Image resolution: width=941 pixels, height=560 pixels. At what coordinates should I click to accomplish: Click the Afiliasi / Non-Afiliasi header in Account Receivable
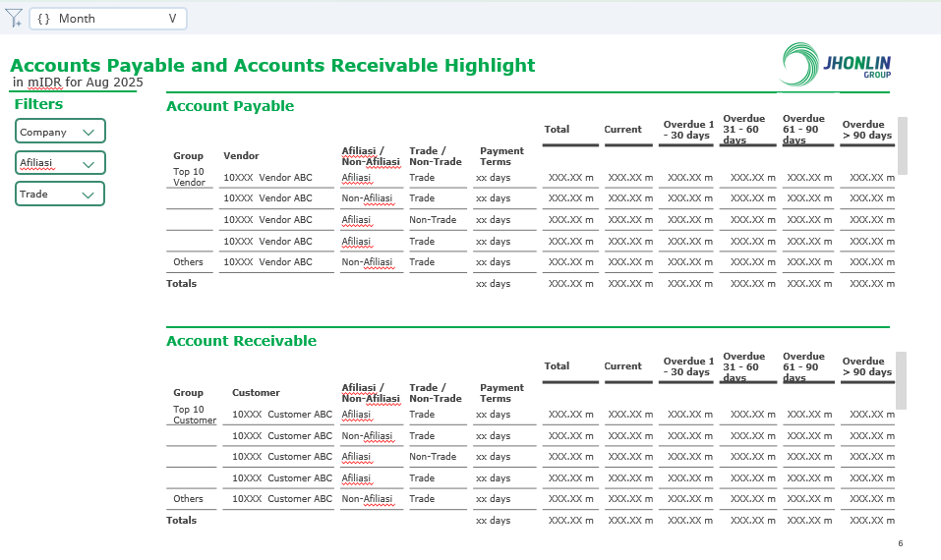pos(371,393)
